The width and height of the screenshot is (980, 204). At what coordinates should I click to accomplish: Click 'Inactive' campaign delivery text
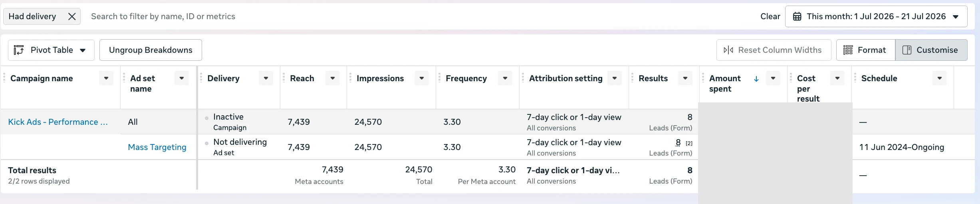point(228,117)
